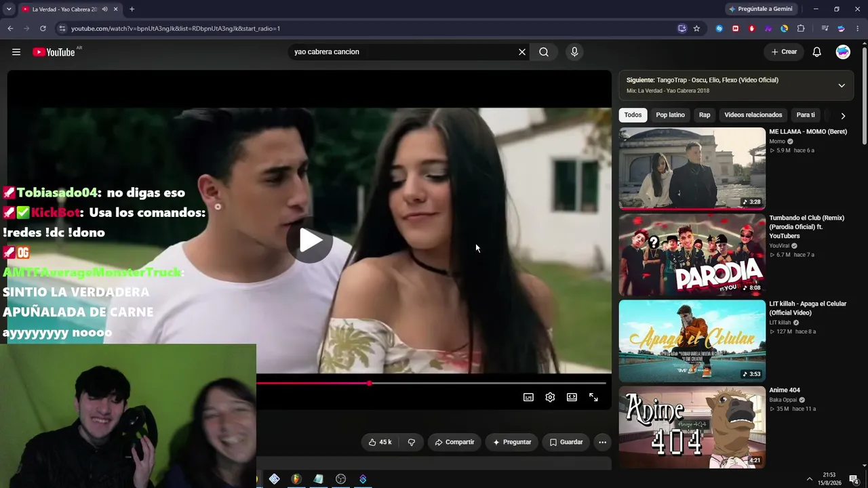The height and width of the screenshot is (488, 868).
Task: Like the video with 45 k likes
Action: click(x=380, y=442)
